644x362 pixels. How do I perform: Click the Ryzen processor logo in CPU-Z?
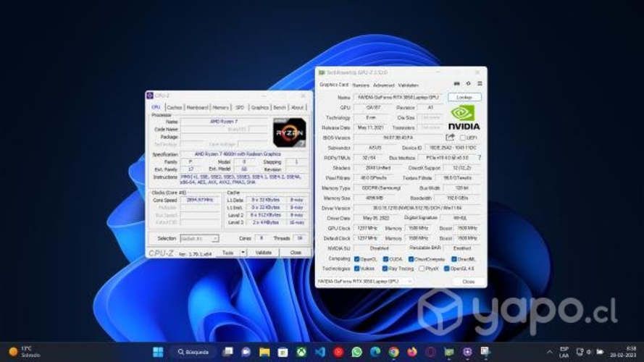pyautogui.click(x=290, y=132)
